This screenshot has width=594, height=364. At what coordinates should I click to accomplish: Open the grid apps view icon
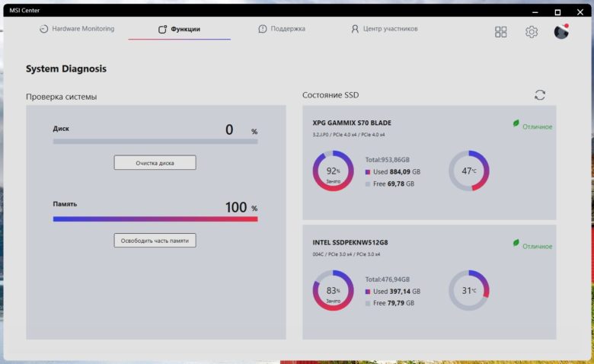coord(501,32)
